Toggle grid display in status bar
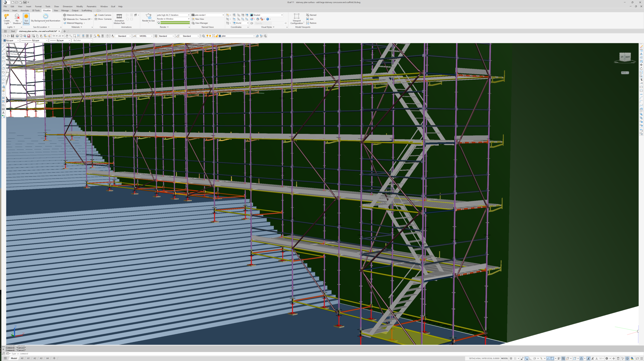The image size is (644, 361). click(511, 358)
